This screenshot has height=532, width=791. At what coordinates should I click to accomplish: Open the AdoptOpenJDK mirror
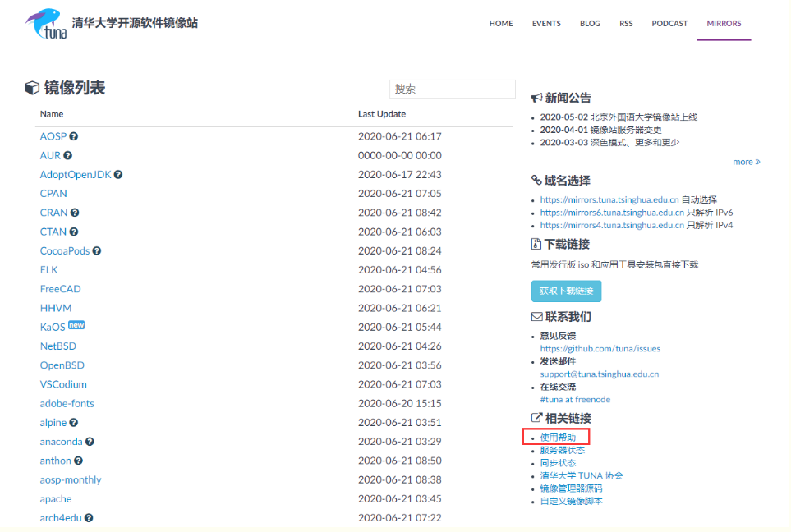point(76,175)
